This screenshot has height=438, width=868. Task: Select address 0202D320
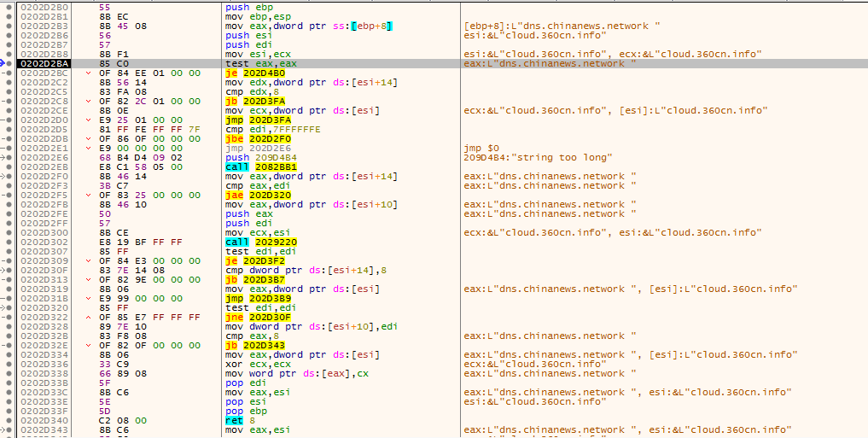44,308
